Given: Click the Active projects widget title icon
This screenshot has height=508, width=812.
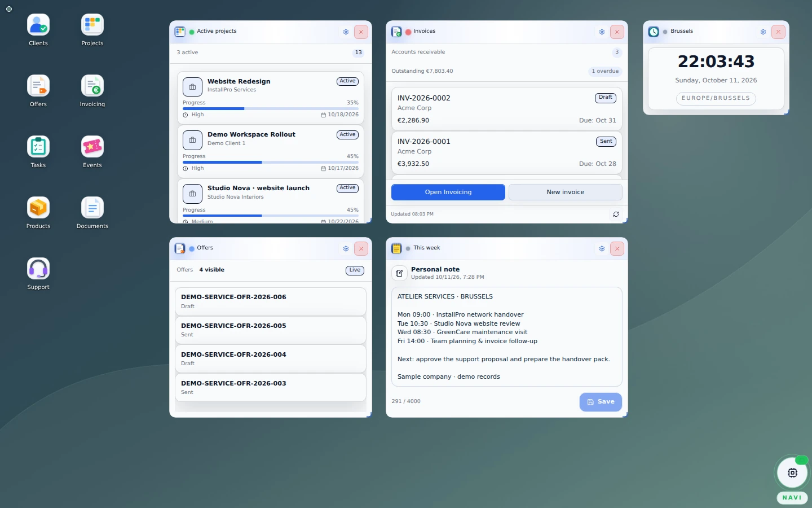Looking at the screenshot, I should [180, 32].
